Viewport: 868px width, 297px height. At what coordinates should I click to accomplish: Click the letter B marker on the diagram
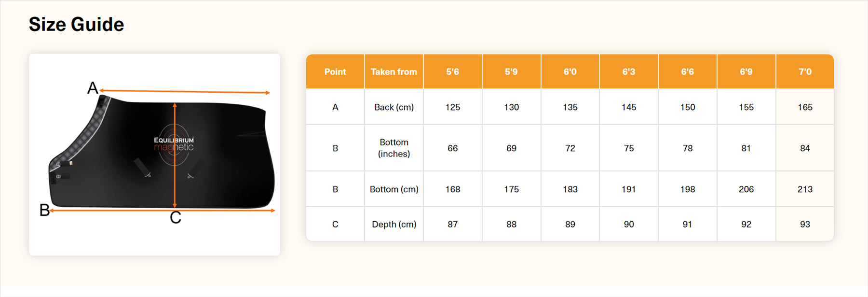coord(44,210)
